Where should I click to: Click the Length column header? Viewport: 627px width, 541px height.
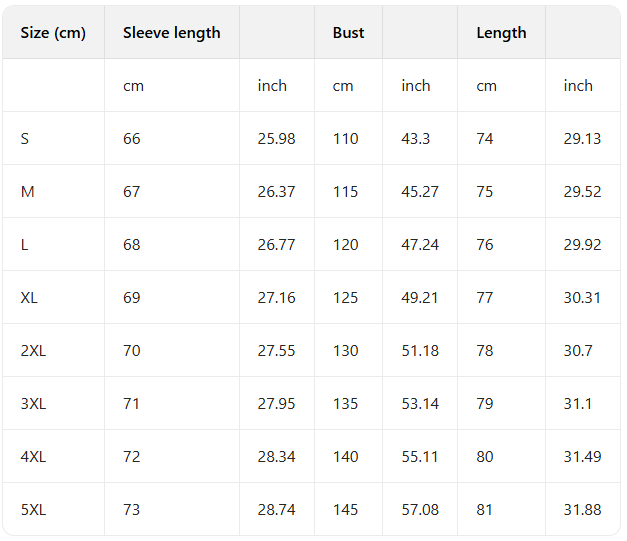click(501, 33)
